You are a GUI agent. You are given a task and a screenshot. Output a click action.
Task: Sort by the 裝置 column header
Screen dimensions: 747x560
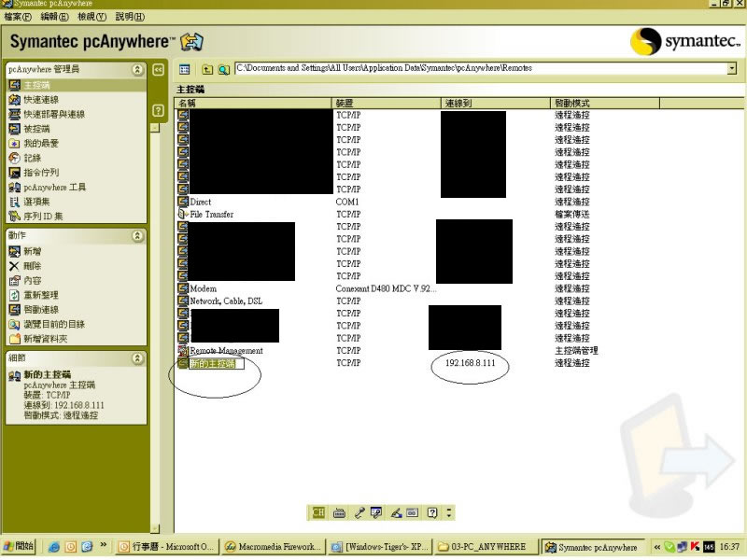387,103
